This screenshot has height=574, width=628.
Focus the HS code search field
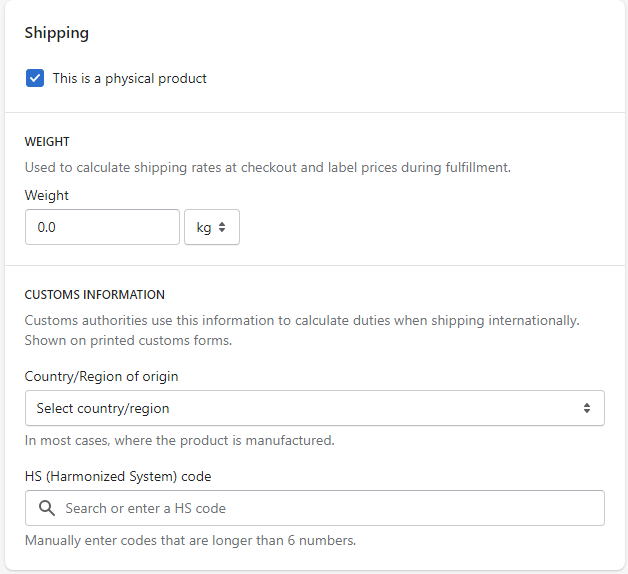[330, 508]
